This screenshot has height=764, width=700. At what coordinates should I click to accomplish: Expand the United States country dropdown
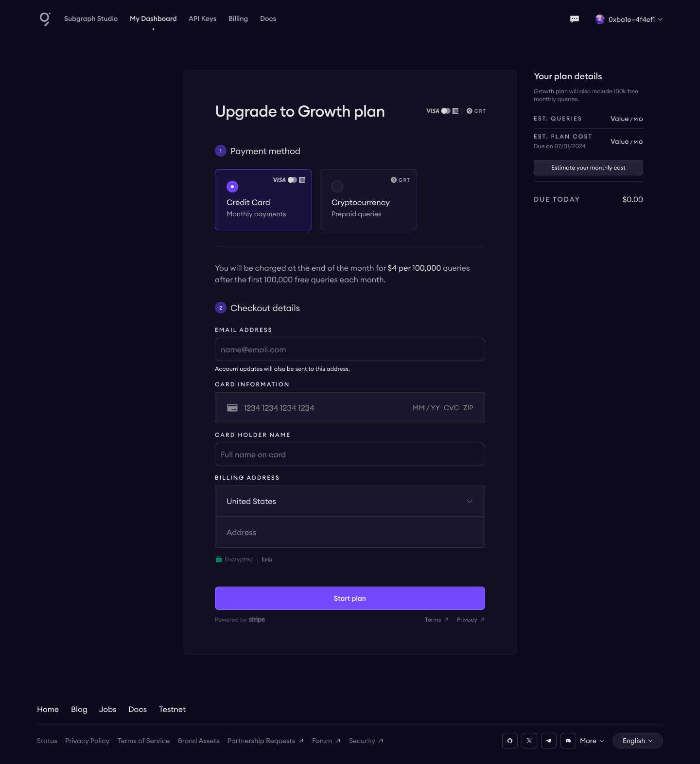tap(350, 501)
